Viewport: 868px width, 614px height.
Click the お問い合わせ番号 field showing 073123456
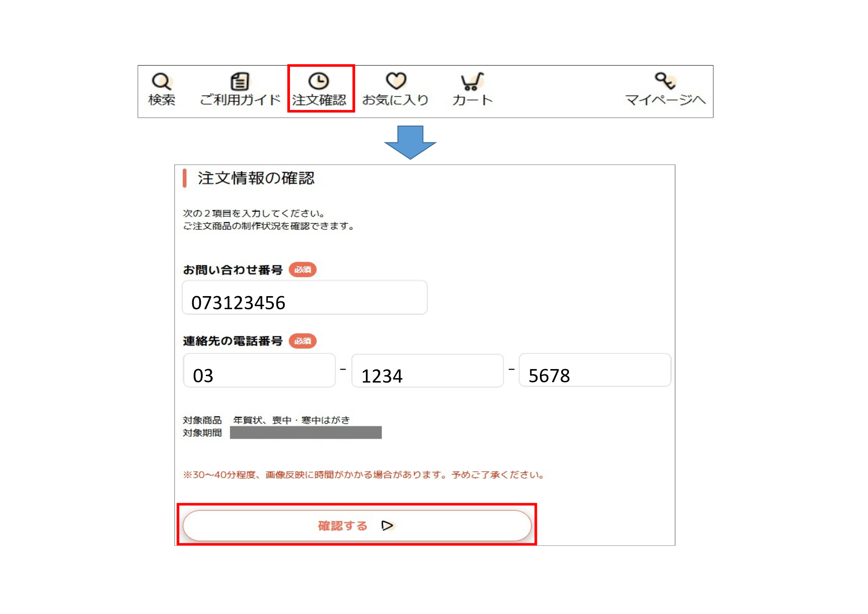[x=304, y=297]
